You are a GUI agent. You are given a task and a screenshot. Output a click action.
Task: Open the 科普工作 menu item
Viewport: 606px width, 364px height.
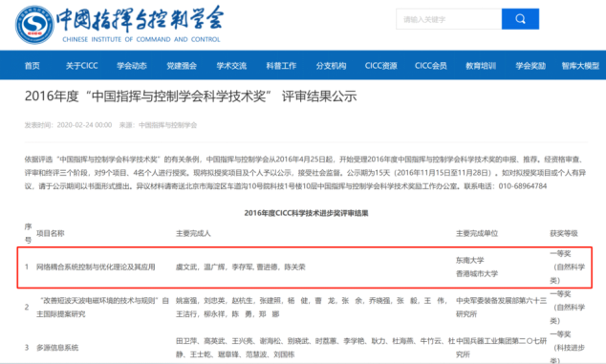point(281,66)
